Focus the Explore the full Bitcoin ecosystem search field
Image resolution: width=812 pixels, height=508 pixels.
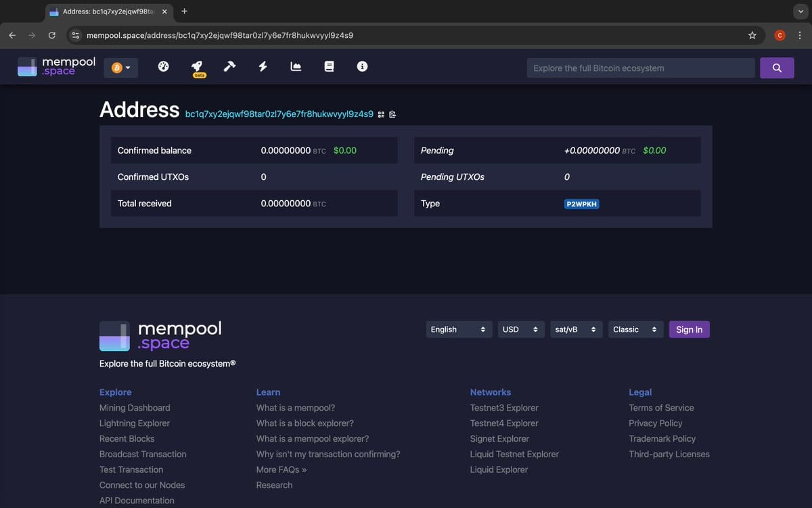(x=640, y=68)
